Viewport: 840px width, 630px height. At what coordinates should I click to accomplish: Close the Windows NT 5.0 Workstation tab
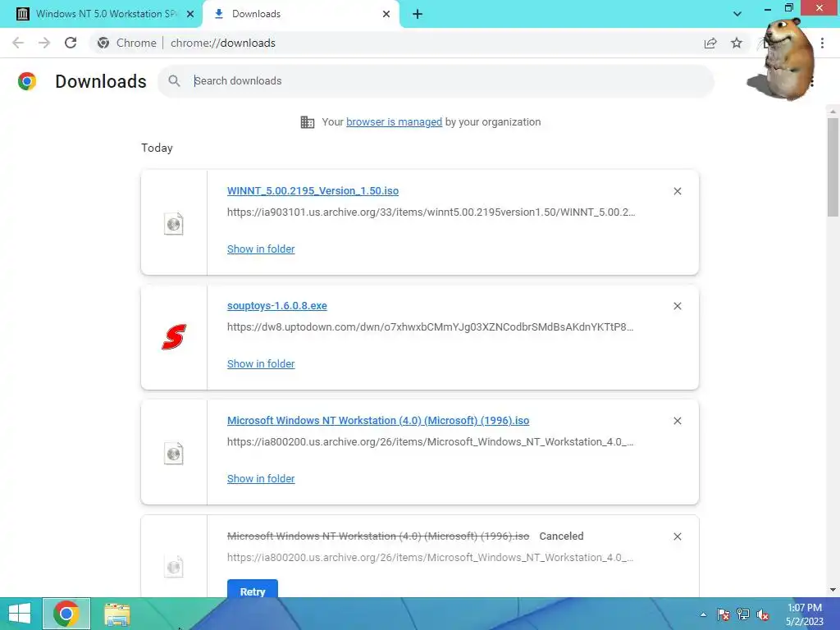[190, 14]
